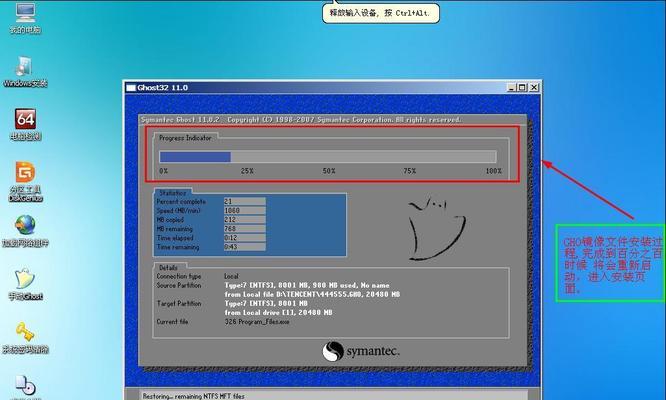Click the Target Partition label
This screenshot has width=666, height=400.
click(x=179, y=304)
